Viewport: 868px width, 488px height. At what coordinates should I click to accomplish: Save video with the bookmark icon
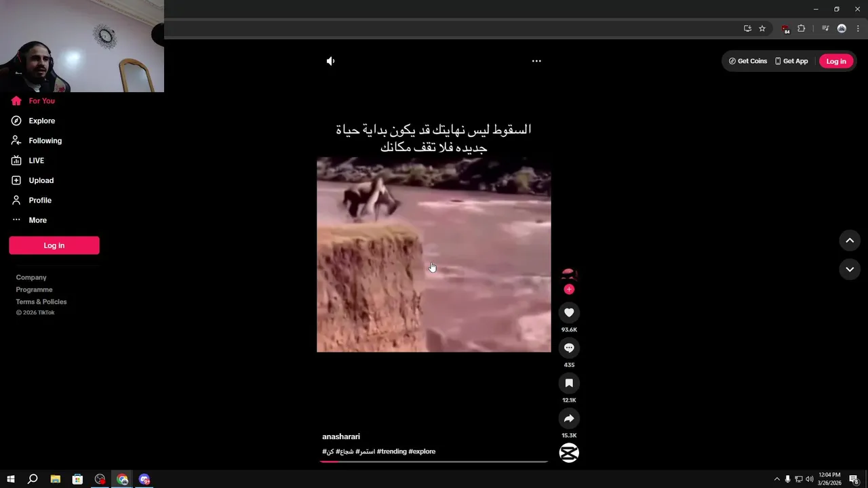pos(569,383)
